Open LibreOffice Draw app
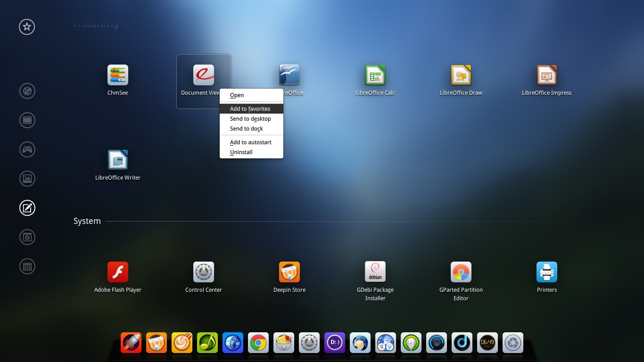Image resolution: width=644 pixels, height=362 pixels. coord(461,75)
